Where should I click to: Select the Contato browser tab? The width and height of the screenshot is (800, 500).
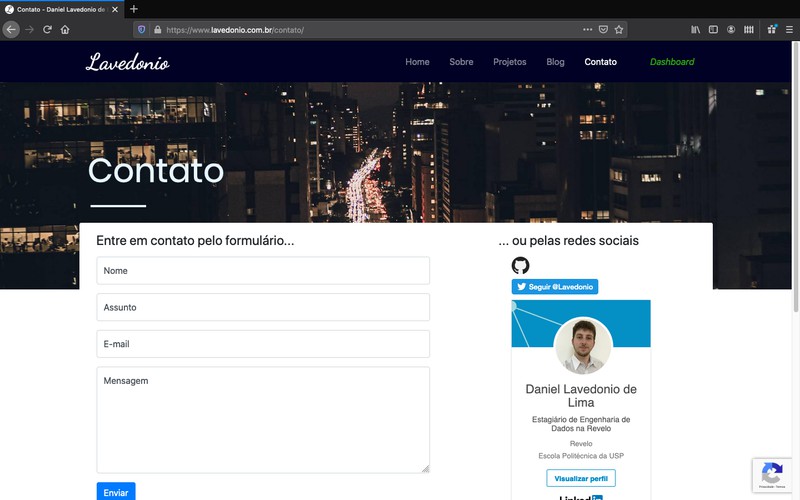61,9
